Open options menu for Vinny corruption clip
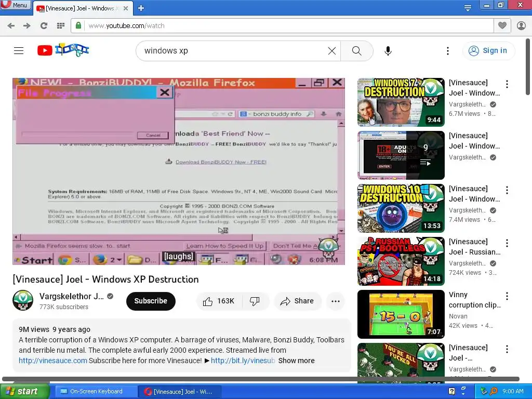532x399 pixels. (507, 296)
